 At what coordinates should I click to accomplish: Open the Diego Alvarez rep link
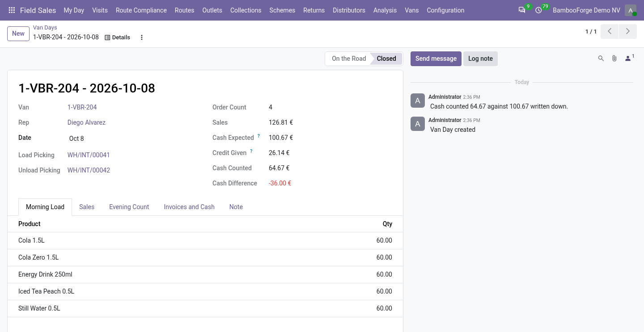[x=86, y=122]
